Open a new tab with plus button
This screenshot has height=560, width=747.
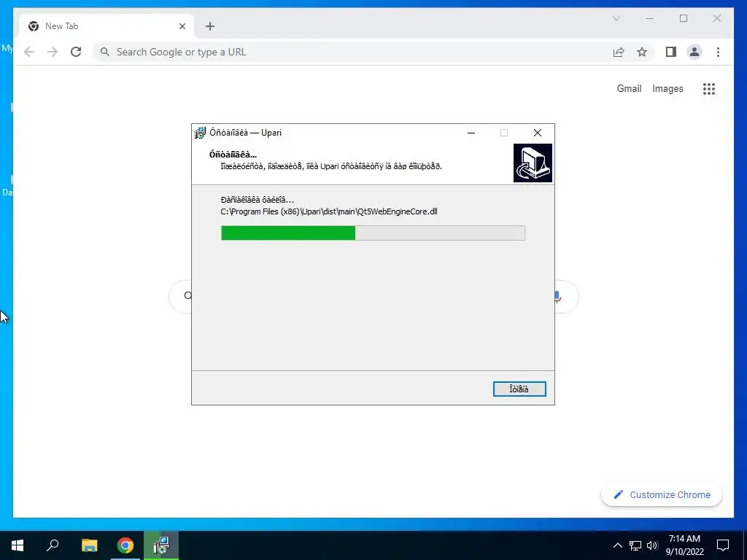(210, 26)
